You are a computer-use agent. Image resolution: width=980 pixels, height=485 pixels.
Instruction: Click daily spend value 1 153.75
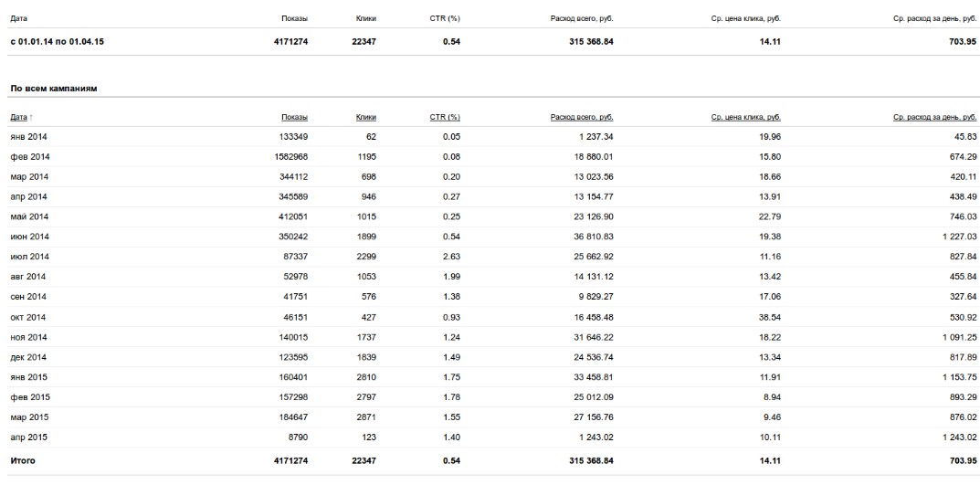pyautogui.click(x=957, y=377)
